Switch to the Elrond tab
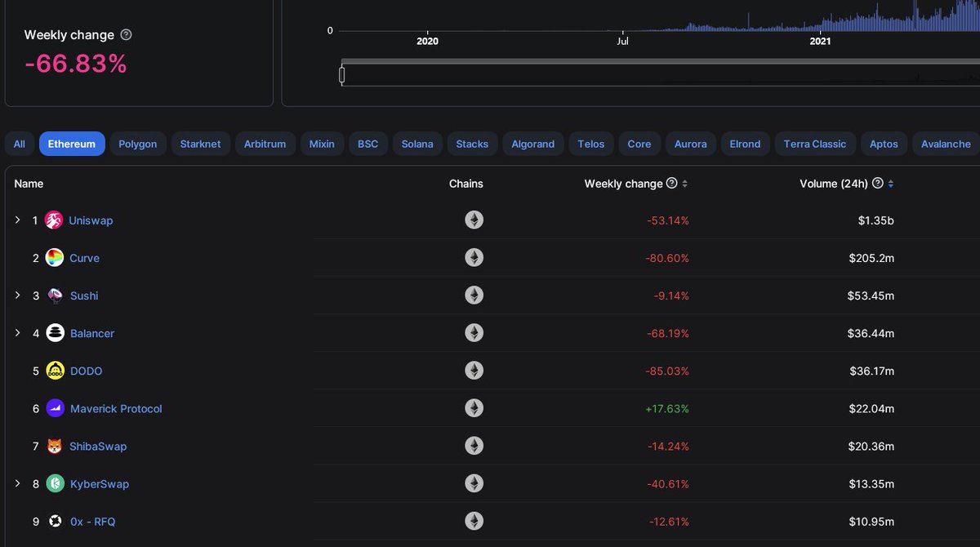This screenshot has width=980, height=547. [745, 144]
